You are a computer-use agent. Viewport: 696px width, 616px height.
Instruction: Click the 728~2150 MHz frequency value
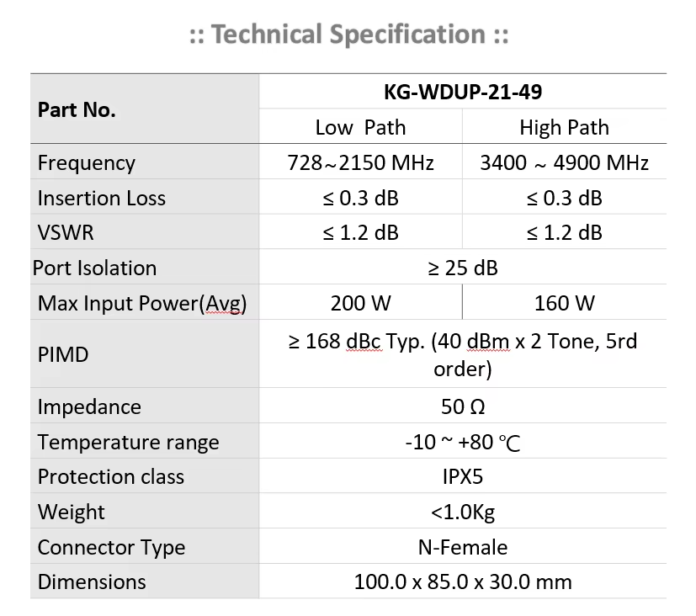tap(360, 162)
